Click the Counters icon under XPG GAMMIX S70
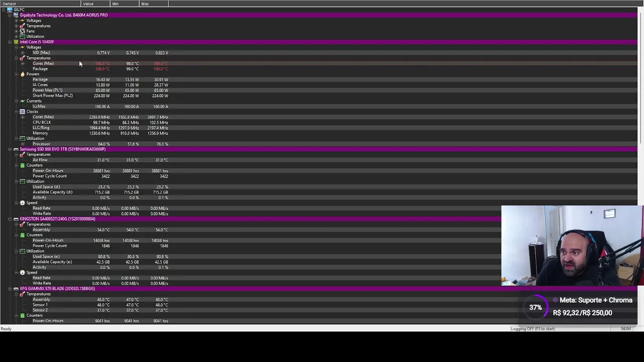The height and width of the screenshot is (362, 644). pyautogui.click(x=22, y=315)
